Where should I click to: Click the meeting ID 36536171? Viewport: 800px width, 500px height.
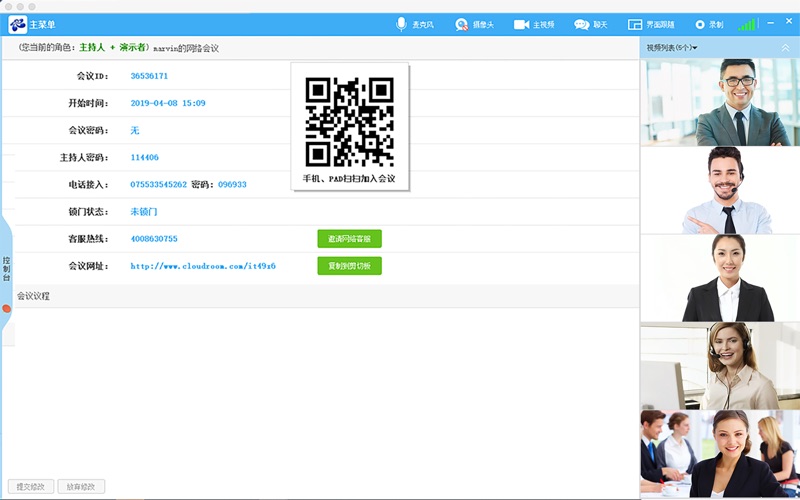coord(149,76)
